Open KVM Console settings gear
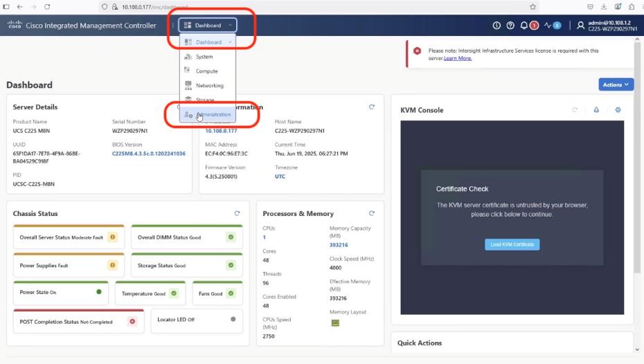Image resolution: width=644 pixels, height=364 pixels. point(618,110)
